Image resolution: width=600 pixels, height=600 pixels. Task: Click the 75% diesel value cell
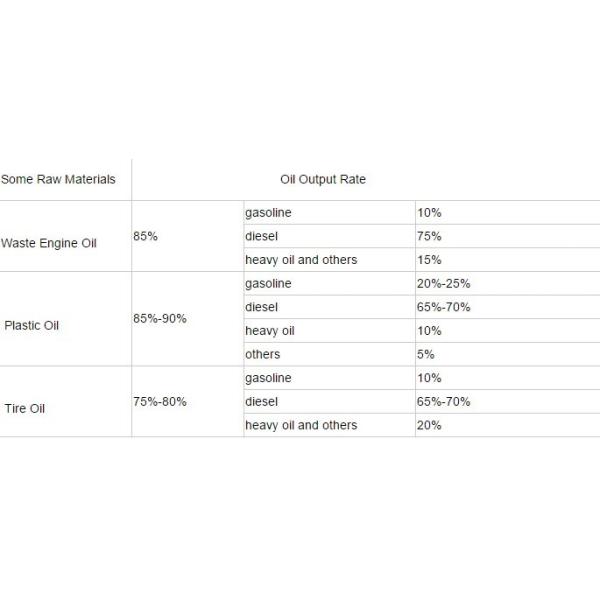(429, 236)
